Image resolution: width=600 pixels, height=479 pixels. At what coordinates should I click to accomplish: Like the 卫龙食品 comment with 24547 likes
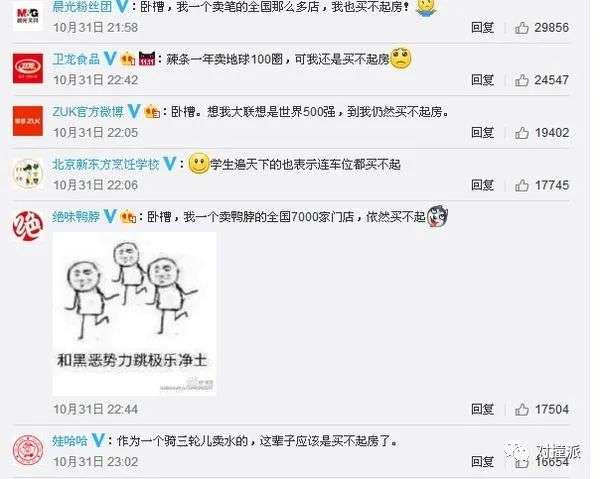coord(522,80)
